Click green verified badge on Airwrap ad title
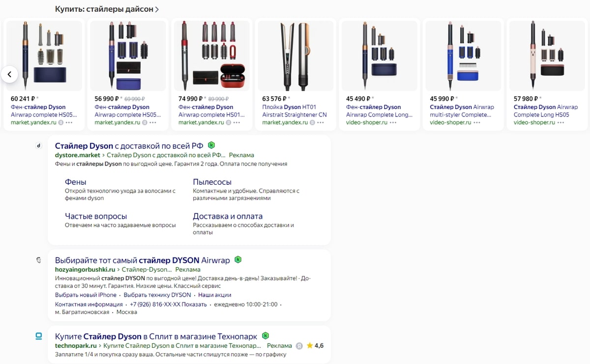Viewport: 590px width, 364px height. point(238,259)
